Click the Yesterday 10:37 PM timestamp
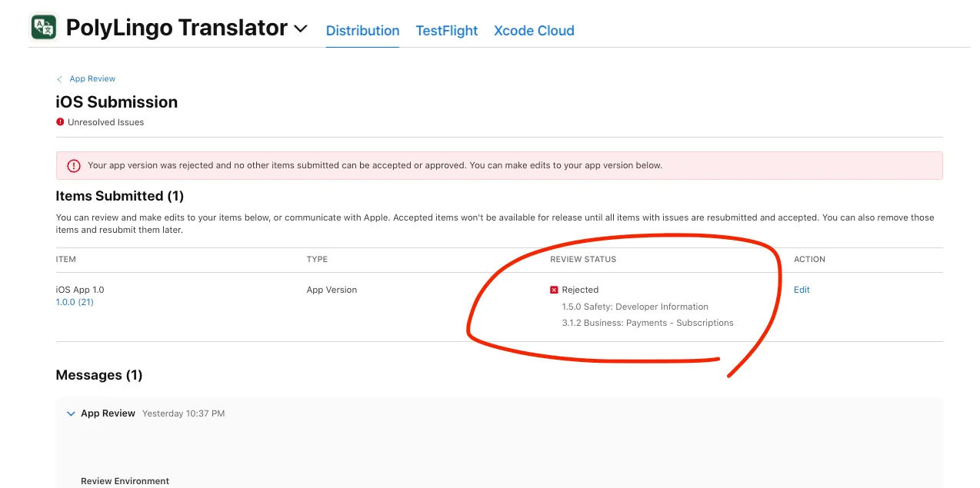Viewport: 980px width, 488px height. (184, 413)
